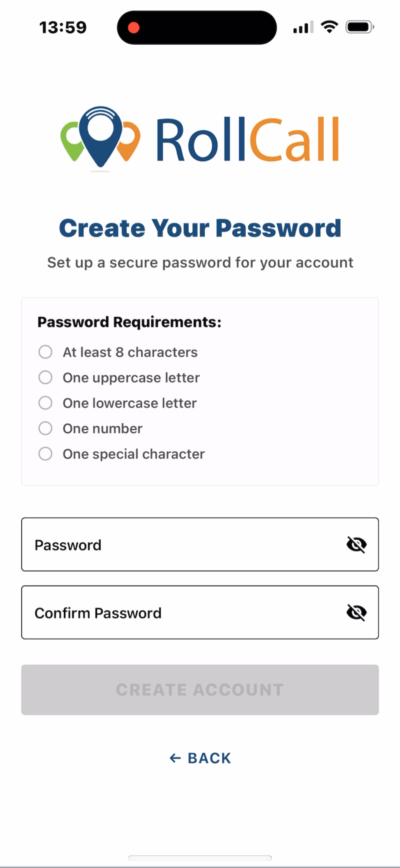The height and width of the screenshot is (868, 400).
Task: Click the back arrow icon
Action: (175, 758)
